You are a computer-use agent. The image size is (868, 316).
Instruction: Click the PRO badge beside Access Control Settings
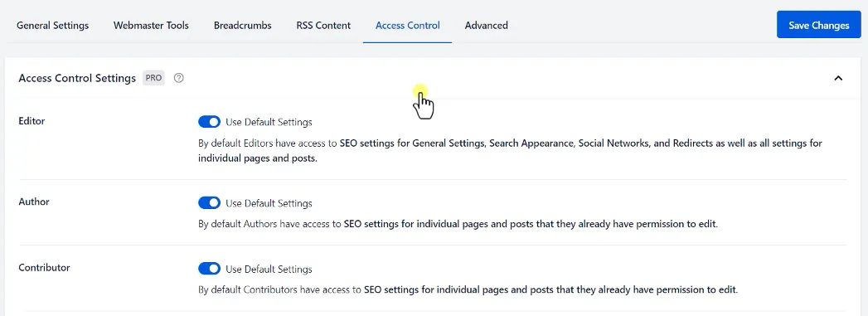coord(154,78)
